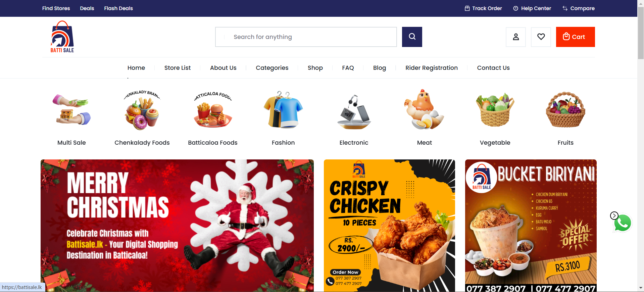
Task: Go to the Store List page
Action: 178,68
